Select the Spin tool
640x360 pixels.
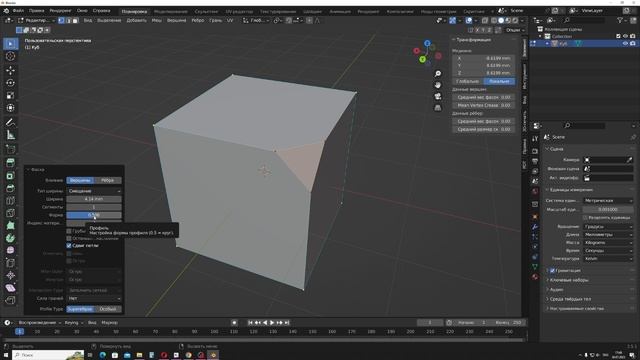tap(11, 238)
